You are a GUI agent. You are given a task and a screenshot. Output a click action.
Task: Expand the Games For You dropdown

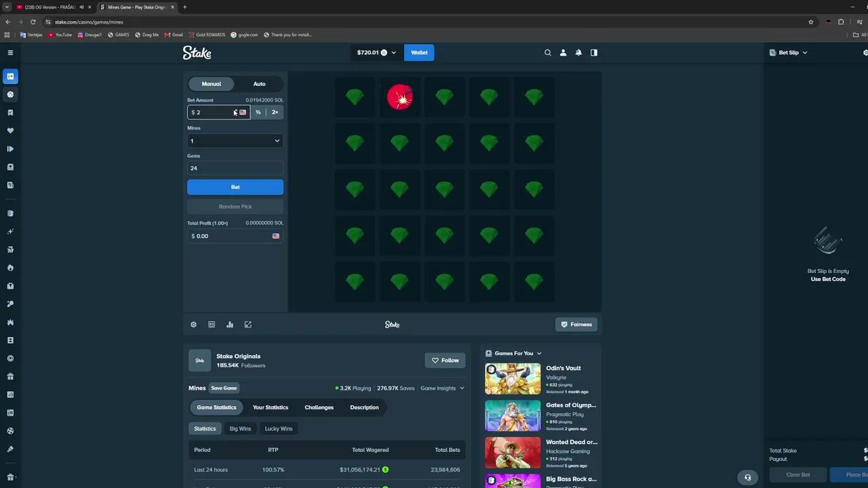coord(513,353)
